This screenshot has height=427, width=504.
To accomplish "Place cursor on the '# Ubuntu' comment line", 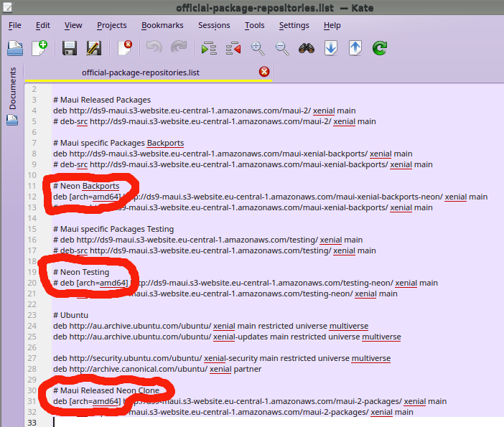I will [70, 315].
